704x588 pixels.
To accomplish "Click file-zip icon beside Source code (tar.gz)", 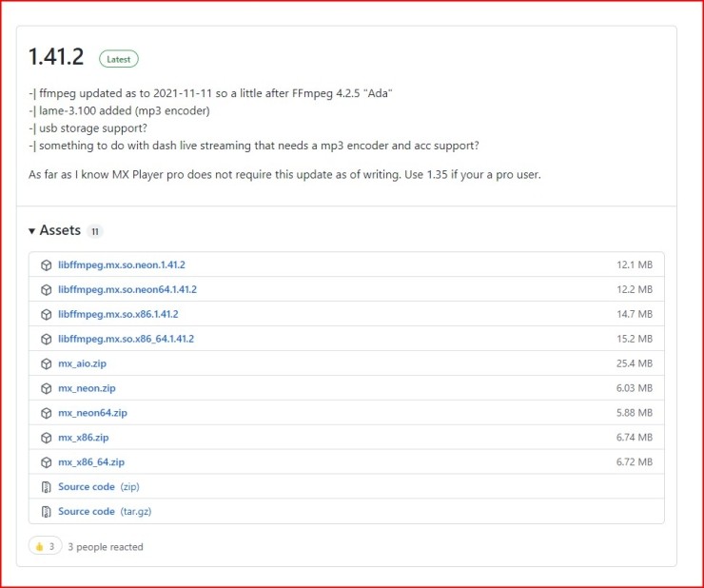I will [x=46, y=512].
